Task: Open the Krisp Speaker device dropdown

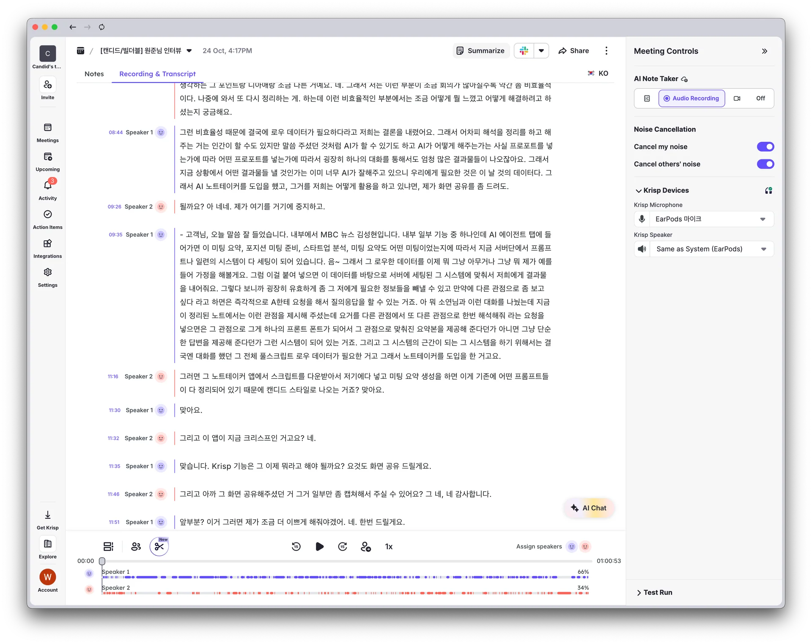Action: coord(764,249)
